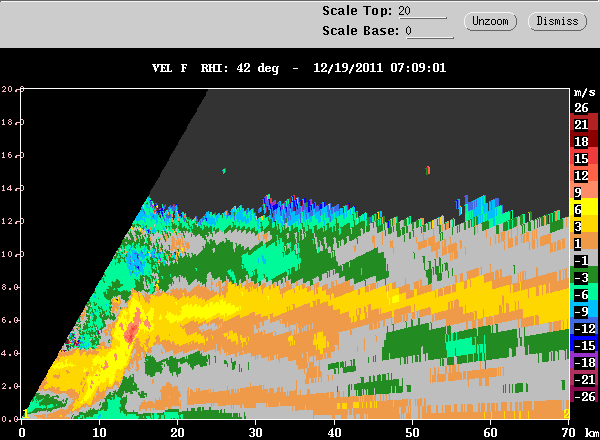The height and width of the screenshot is (440, 600).
Task: Click the Unzoom button
Action: (490, 21)
